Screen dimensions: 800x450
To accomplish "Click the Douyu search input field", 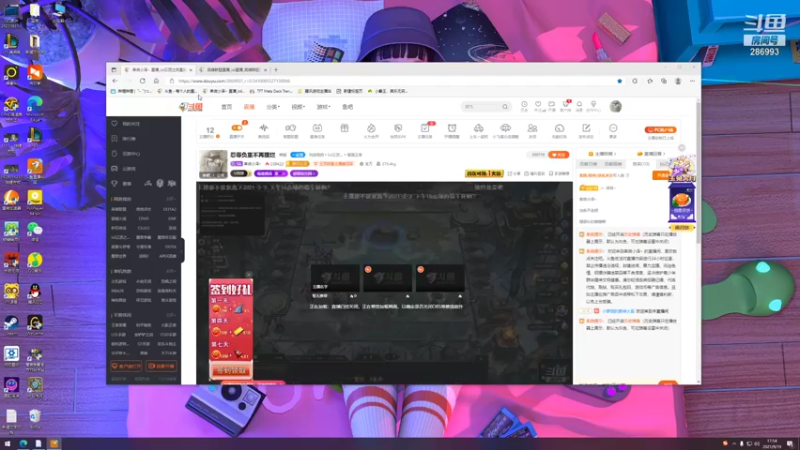I will [x=481, y=107].
